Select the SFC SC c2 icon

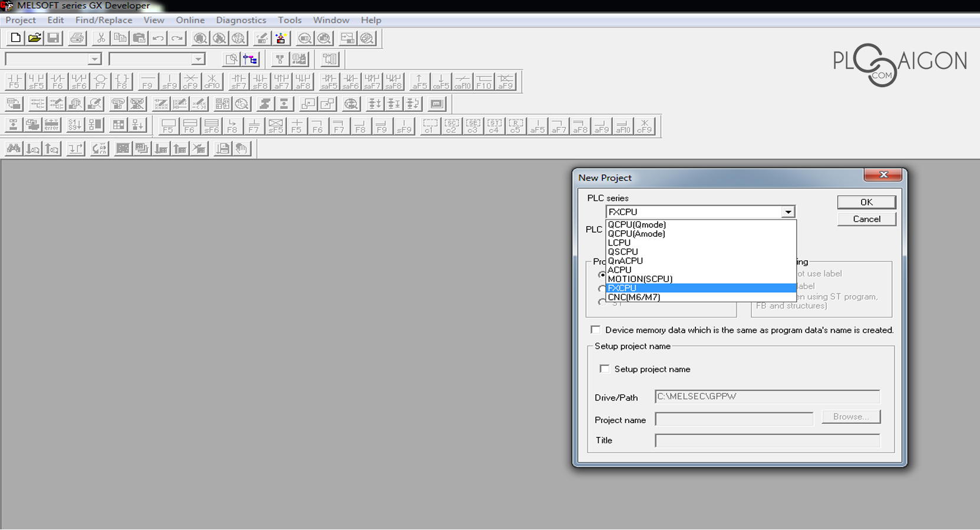451,126
